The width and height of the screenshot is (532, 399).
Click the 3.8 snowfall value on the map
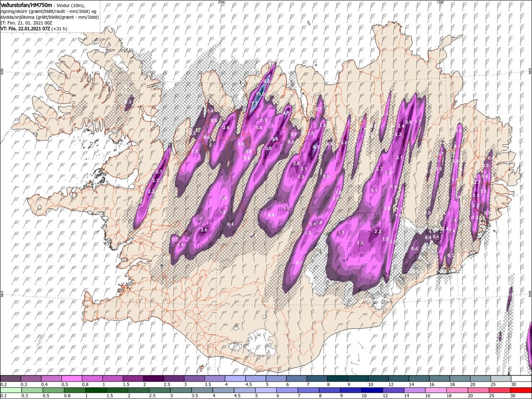275,139
